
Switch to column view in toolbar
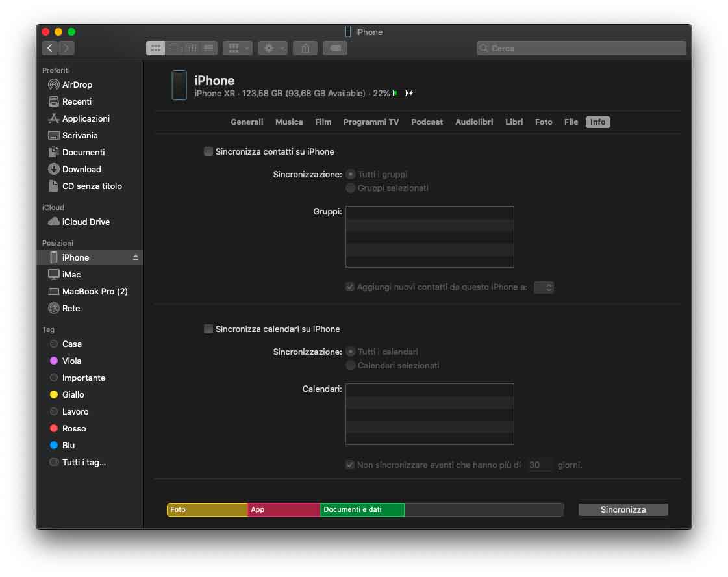(191, 48)
